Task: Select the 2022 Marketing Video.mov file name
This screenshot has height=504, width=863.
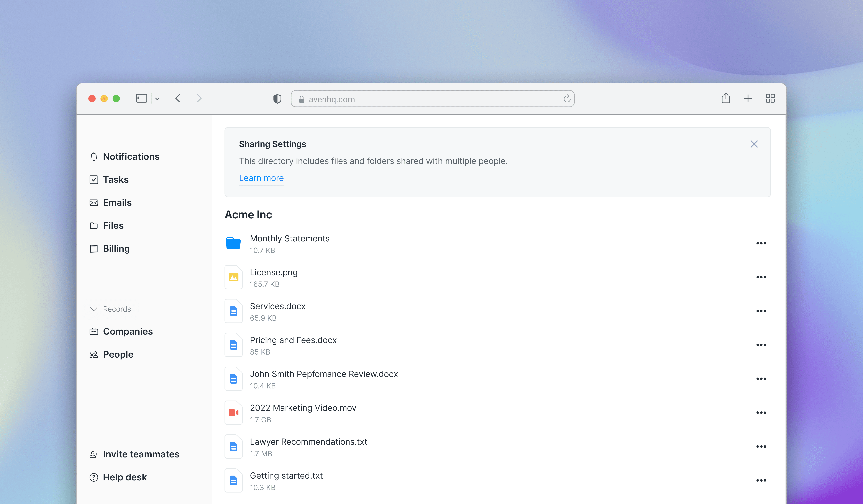Action: coord(303,408)
